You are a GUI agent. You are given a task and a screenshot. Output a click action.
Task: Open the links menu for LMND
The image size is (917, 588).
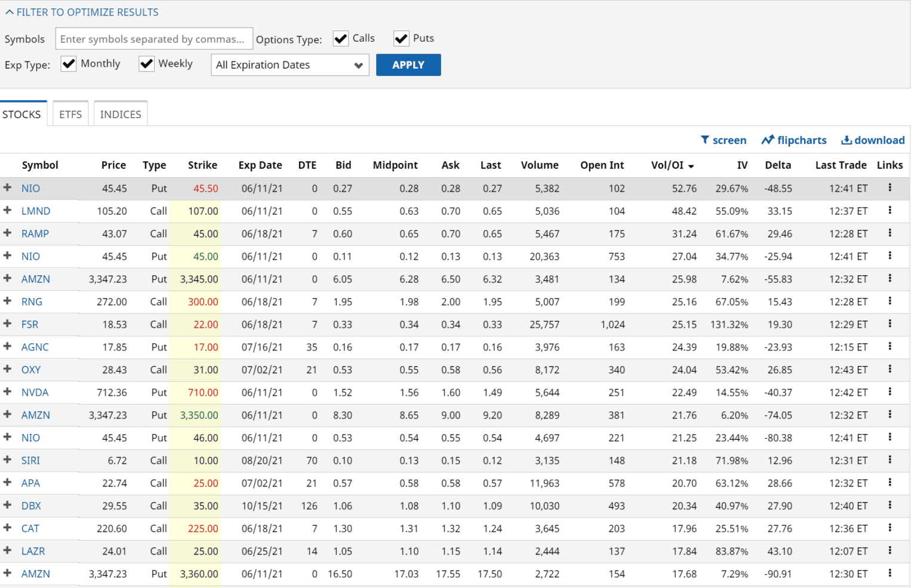(890, 211)
